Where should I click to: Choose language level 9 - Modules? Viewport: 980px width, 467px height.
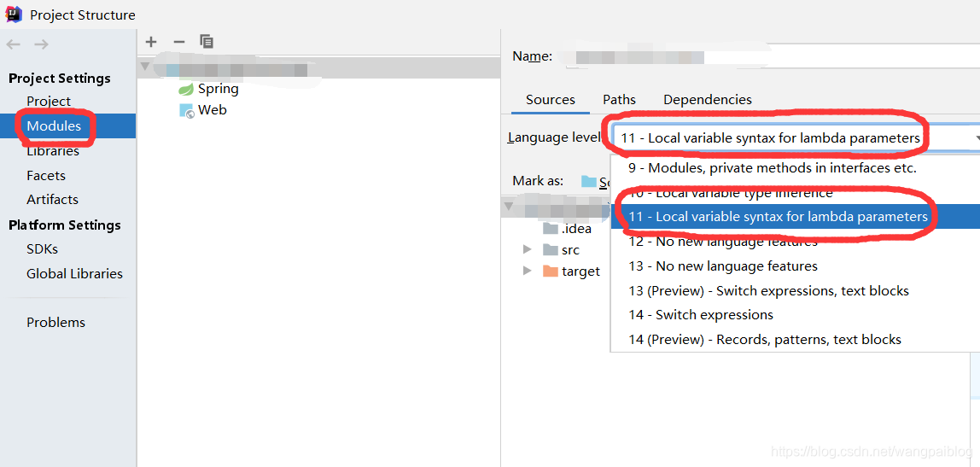coord(795,167)
